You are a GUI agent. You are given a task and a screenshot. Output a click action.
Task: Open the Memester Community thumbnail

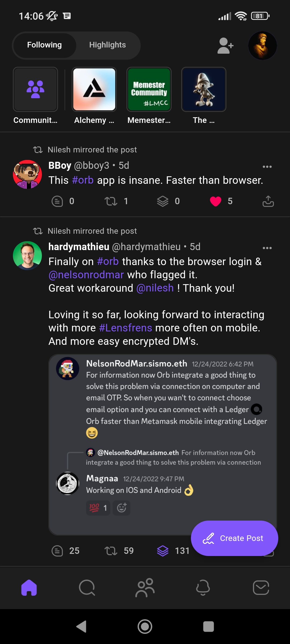pos(149,89)
